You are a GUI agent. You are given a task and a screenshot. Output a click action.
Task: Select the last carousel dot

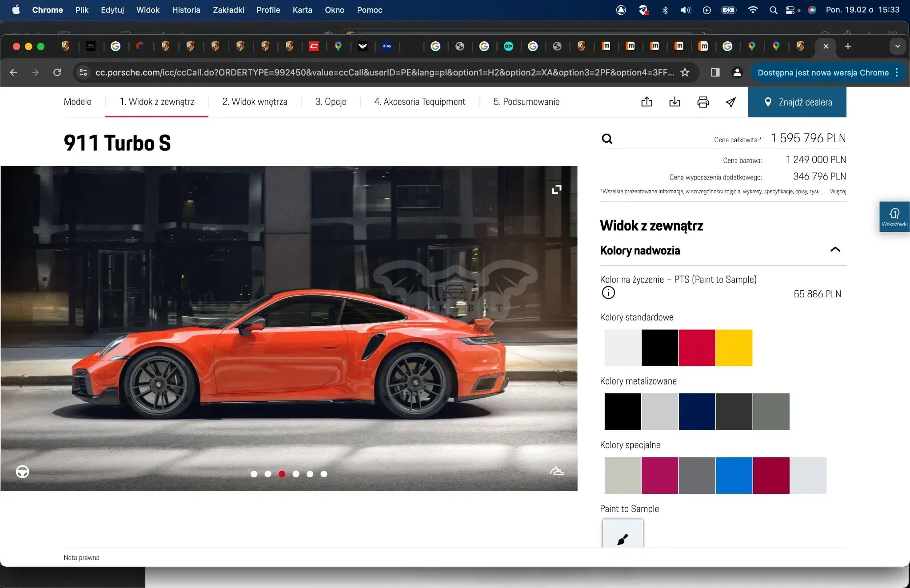point(324,474)
